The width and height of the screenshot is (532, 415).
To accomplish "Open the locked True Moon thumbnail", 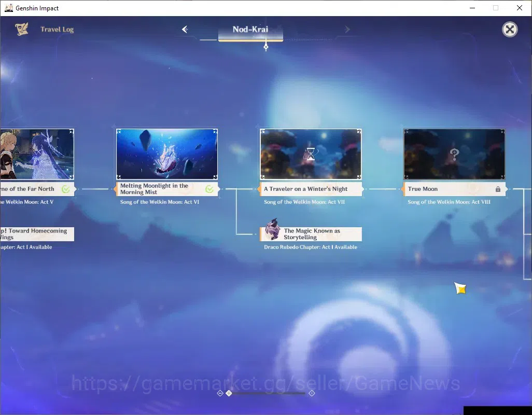I will 454,154.
